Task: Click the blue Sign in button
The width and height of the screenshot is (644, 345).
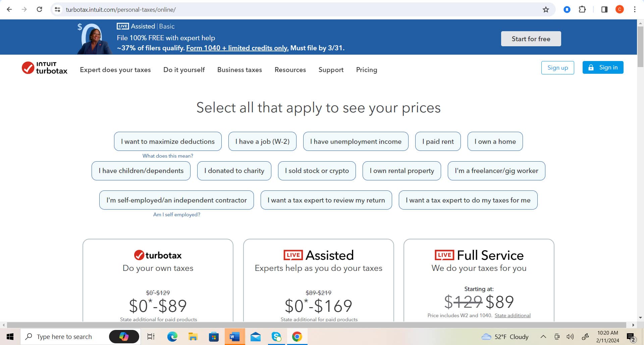Action: click(x=603, y=67)
